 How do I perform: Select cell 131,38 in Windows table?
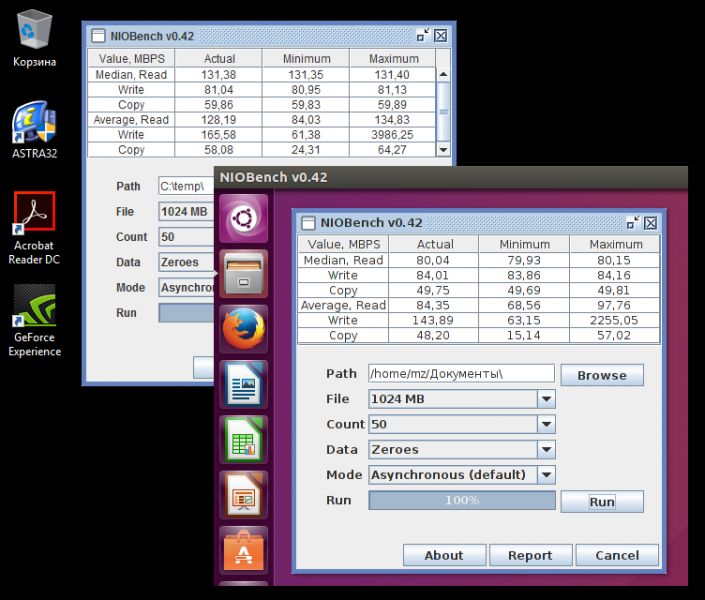point(219,75)
